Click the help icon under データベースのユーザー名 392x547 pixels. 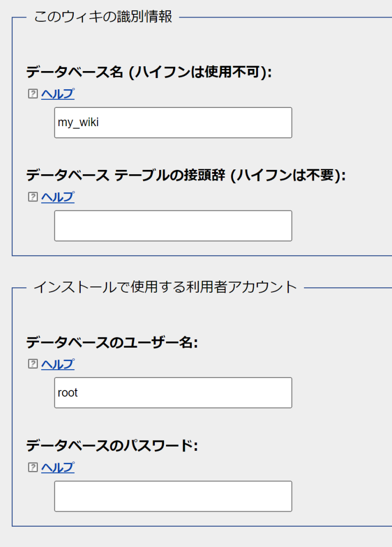(x=33, y=364)
